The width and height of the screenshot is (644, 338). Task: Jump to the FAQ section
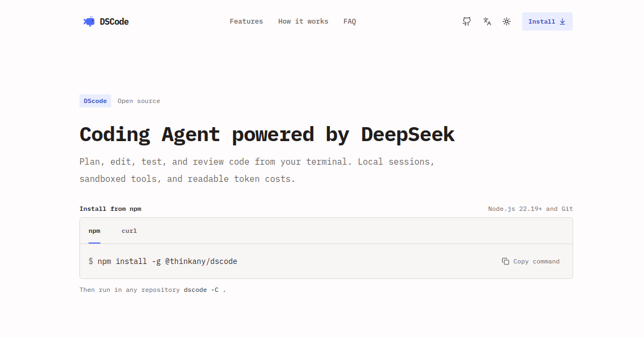pyautogui.click(x=350, y=21)
